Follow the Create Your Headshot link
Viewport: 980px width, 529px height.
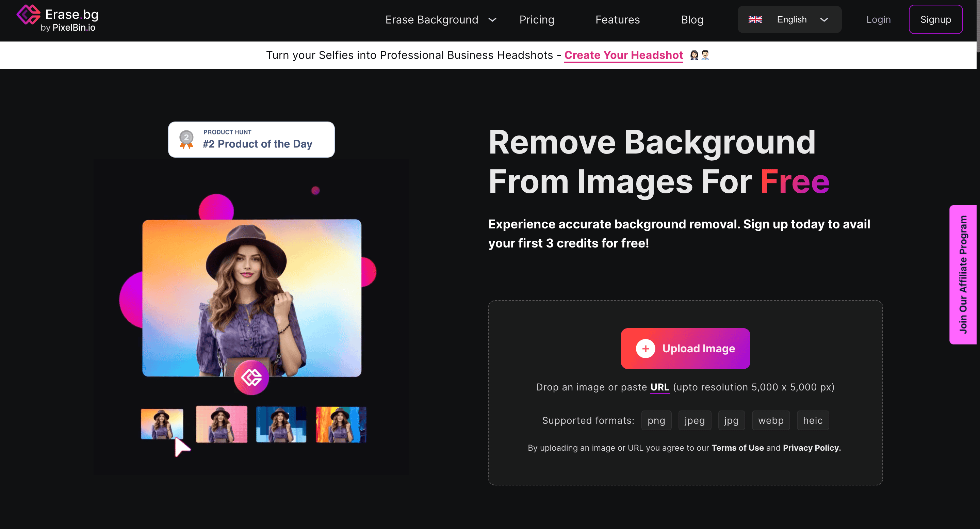coord(623,55)
